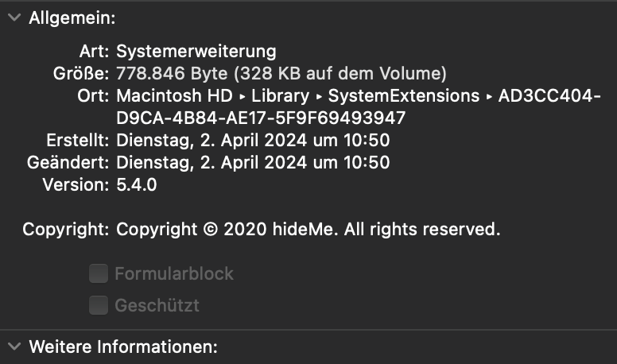The width and height of the screenshot is (617, 364).
Task: Enable the Formularblock checkbox
Action: tap(99, 274)
